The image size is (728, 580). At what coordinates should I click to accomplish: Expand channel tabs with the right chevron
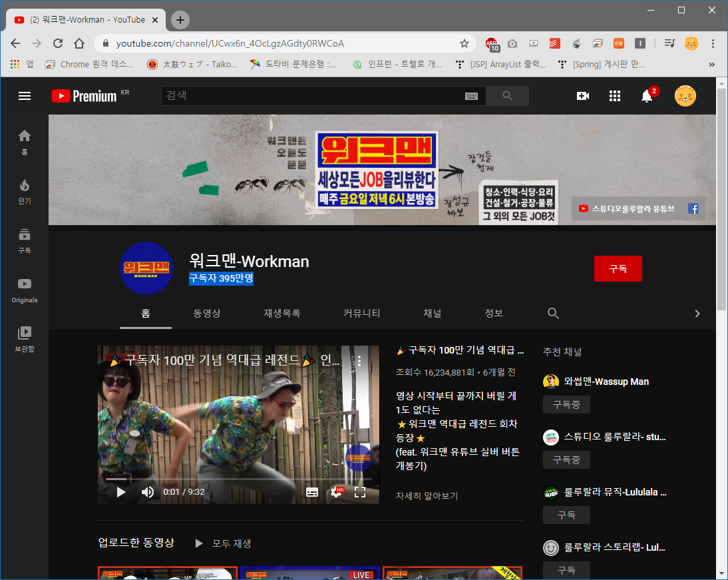click(697, 314)
